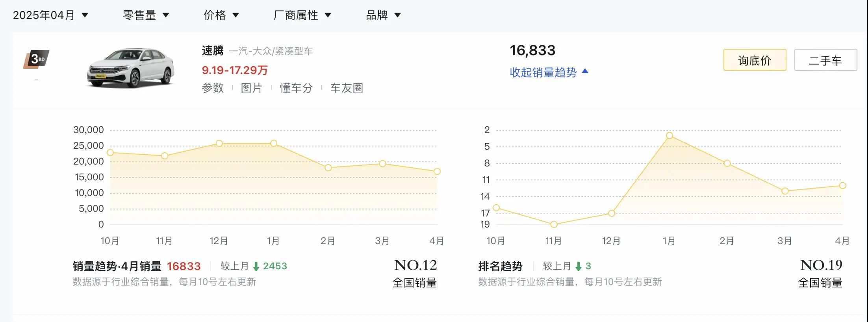The image size is (868, 322).
Task: Select the 4月 point on sales chart
Action: [x=437, y=172]
